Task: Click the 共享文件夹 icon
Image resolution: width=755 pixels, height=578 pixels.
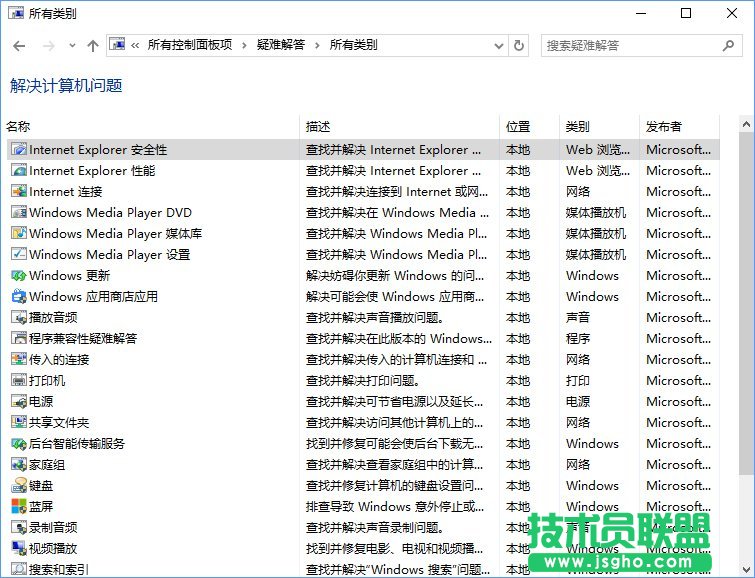Action: pos(19,422)
